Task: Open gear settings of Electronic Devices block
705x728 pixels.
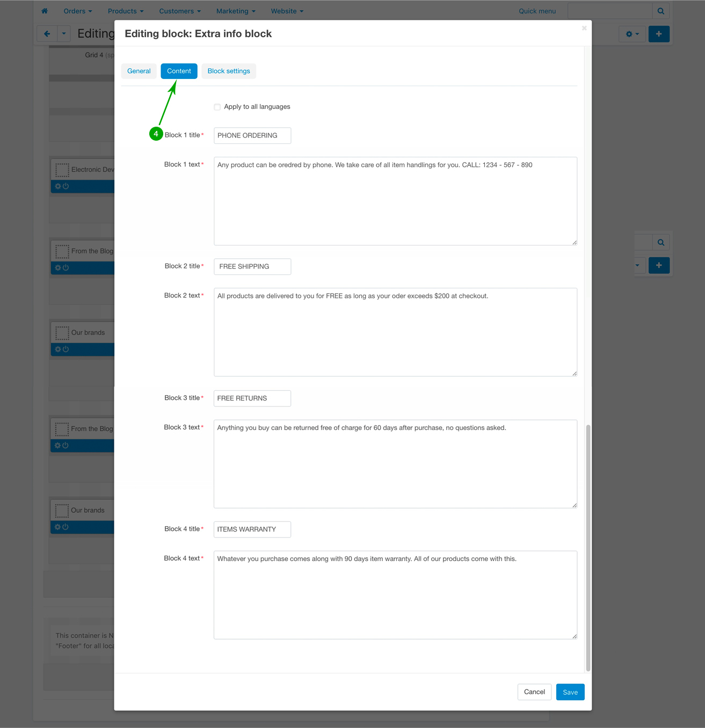Action: tap(58, 186)
